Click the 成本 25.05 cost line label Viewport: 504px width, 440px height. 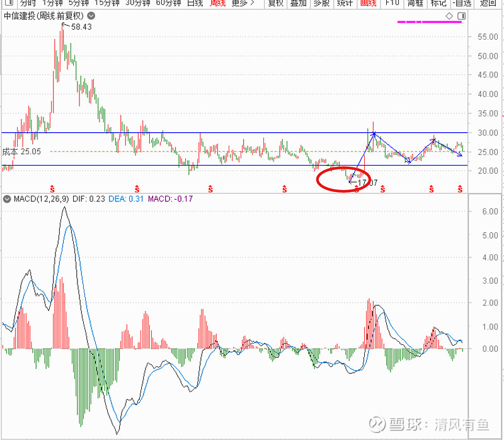[x=21, y=152]
